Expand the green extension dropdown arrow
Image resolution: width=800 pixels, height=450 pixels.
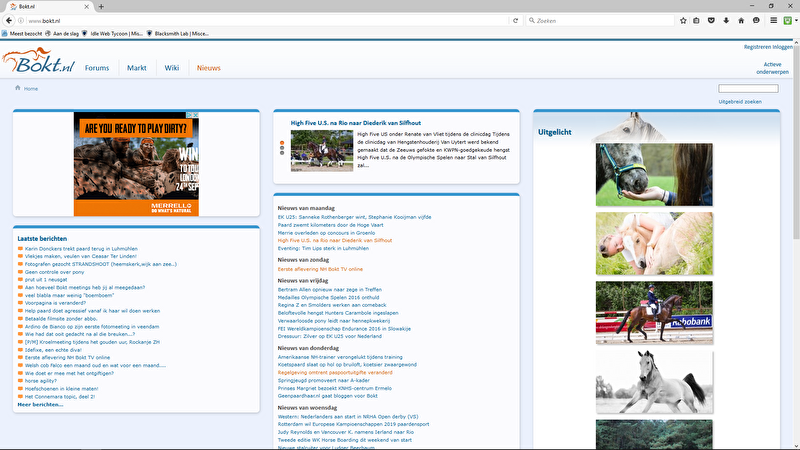pyautogui.click(x=796, y=20)
